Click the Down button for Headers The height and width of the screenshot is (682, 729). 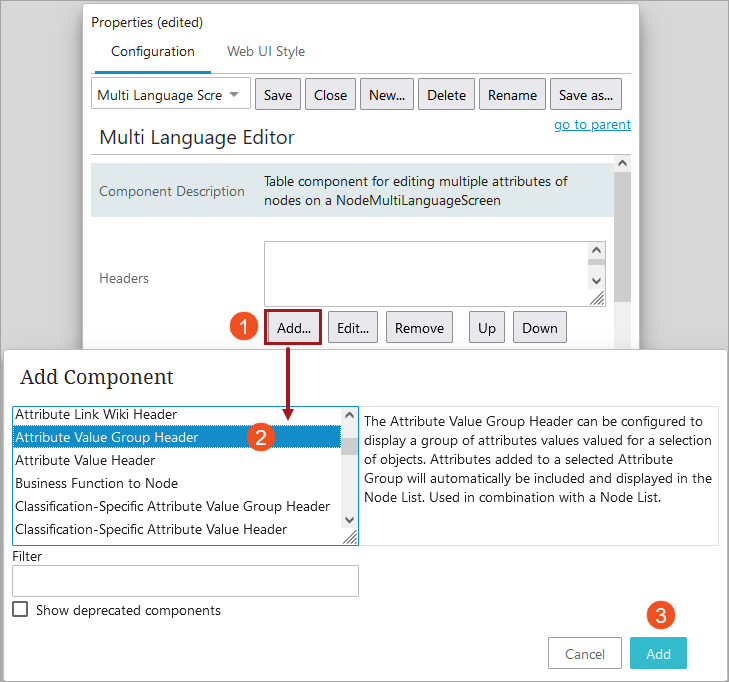coord(539,328)
